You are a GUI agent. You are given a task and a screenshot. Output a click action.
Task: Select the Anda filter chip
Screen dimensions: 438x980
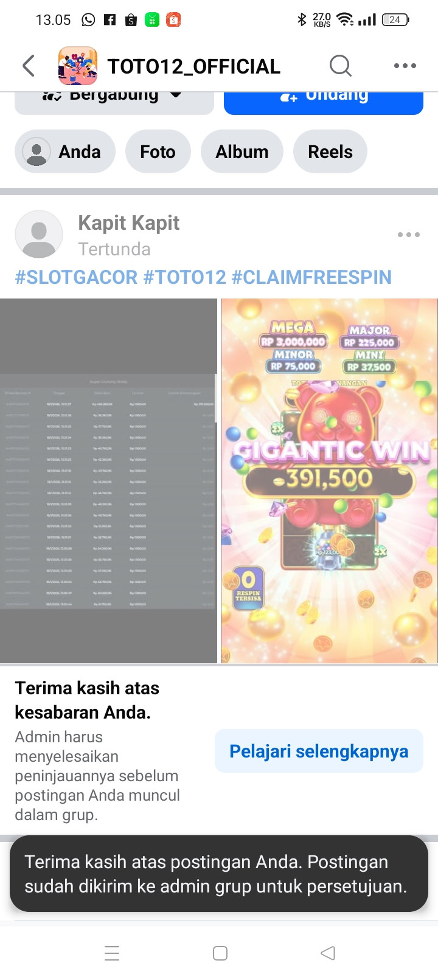[x=65, y=151]
